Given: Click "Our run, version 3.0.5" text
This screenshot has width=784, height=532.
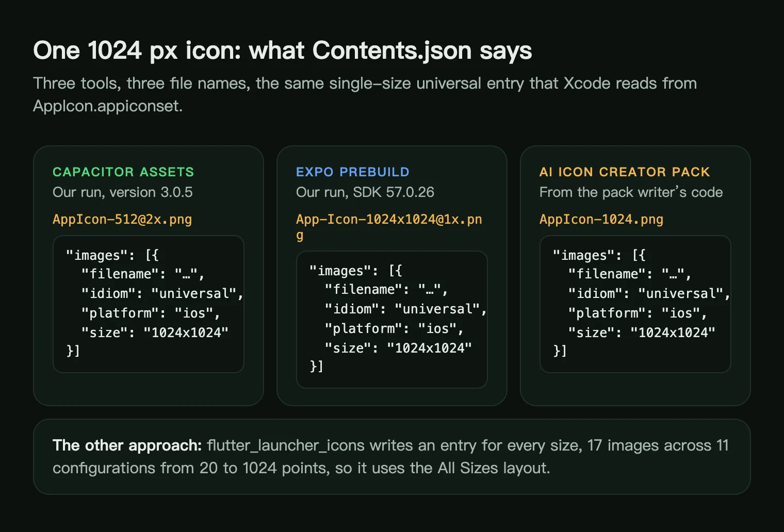Looking at the screenshot, I should [x=123, y=192].
